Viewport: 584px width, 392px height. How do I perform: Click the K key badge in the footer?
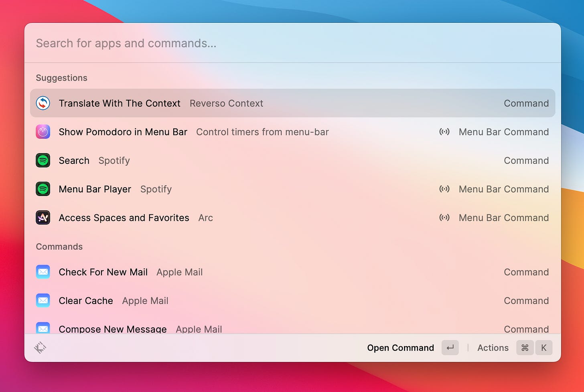544,348
